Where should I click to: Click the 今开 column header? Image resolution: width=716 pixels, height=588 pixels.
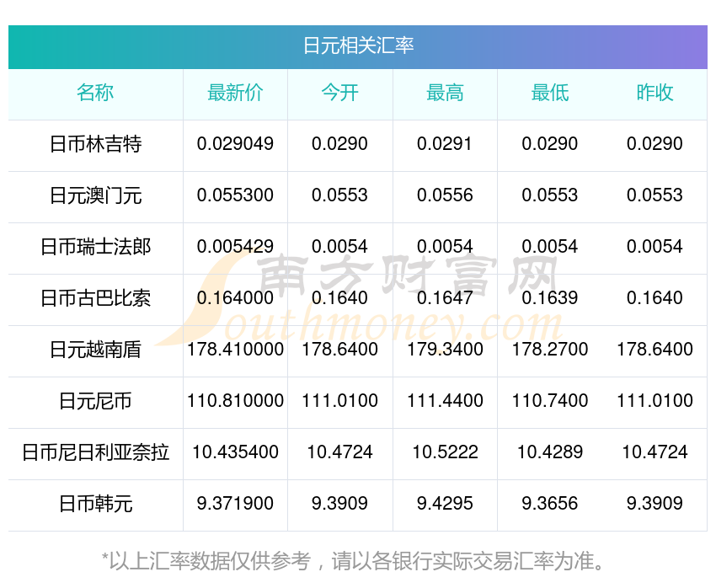click(340, 93)
